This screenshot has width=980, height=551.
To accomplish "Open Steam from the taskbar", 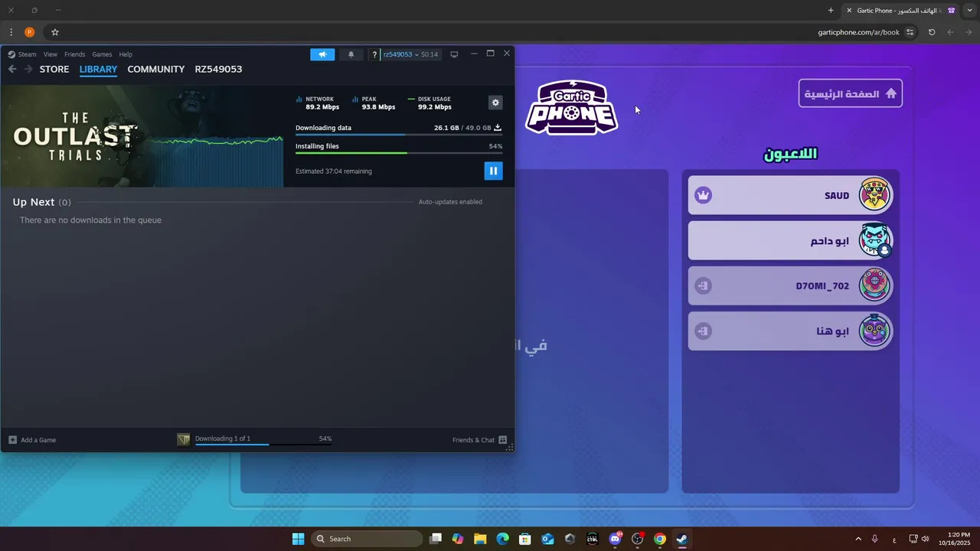I will [682, 539].
